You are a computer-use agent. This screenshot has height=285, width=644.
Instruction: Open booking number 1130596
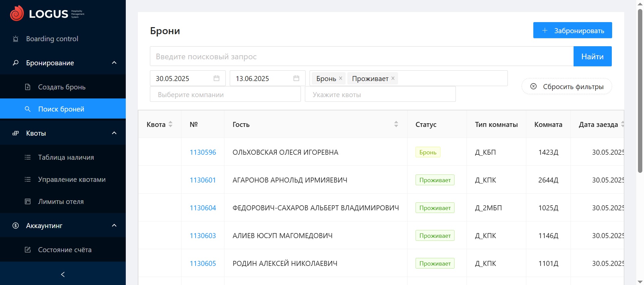pyautogui.click(x=203, y=152)
